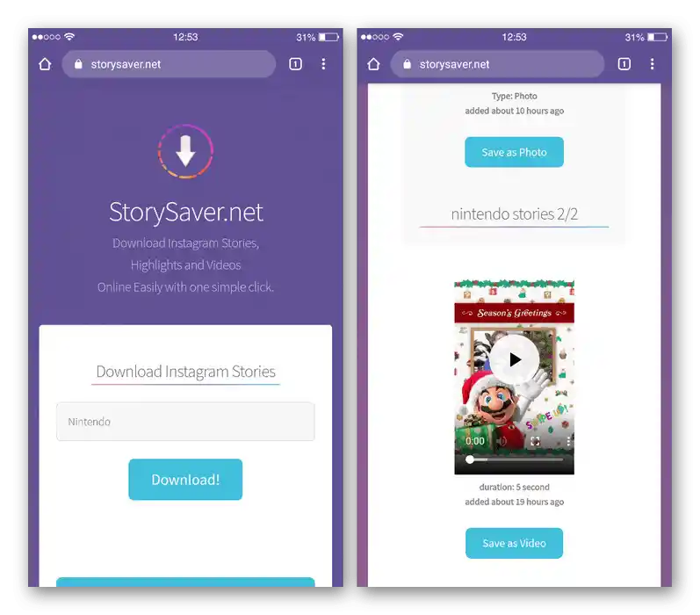Tap the StorySaver download arrow logo
Image resolution: width=700 pixels, height=615 pixels.
point(185,151)
